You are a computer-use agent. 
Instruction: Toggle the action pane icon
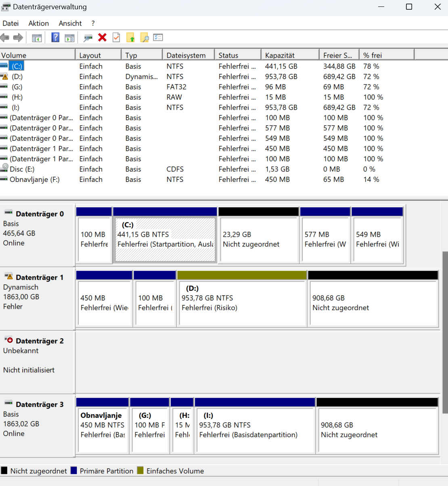pos(69,38)
